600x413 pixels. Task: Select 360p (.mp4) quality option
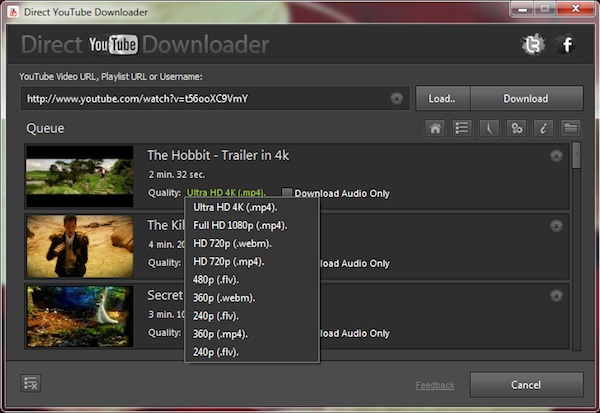[220, 334]
